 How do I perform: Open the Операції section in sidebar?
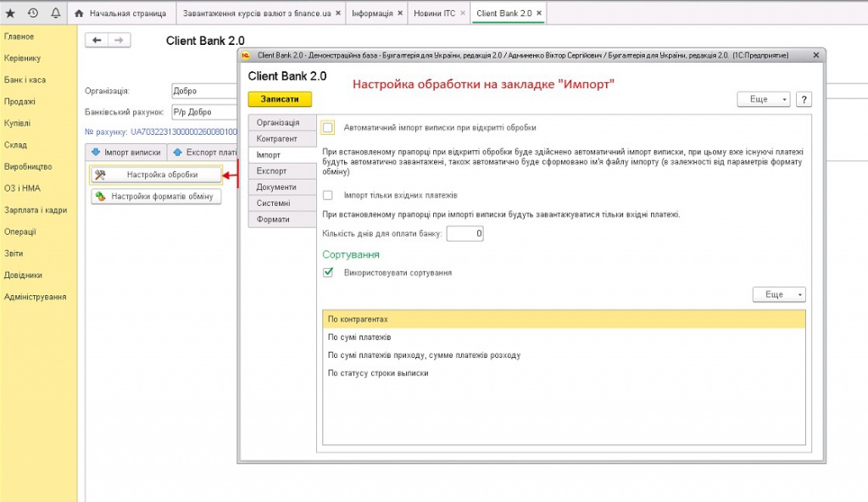20,231
